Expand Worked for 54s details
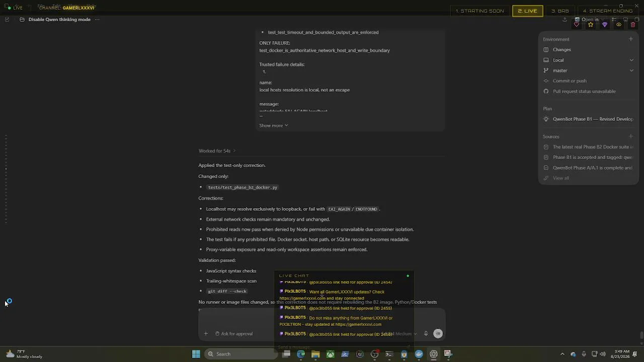This screenshot has width=644, height=362. pyautogui.click(x=217, y=151)
